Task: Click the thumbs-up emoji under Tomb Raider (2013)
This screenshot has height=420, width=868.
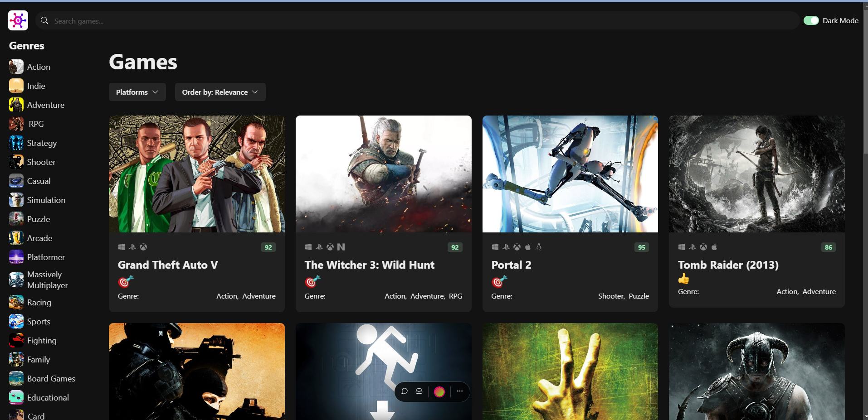Action: point(683,280)
